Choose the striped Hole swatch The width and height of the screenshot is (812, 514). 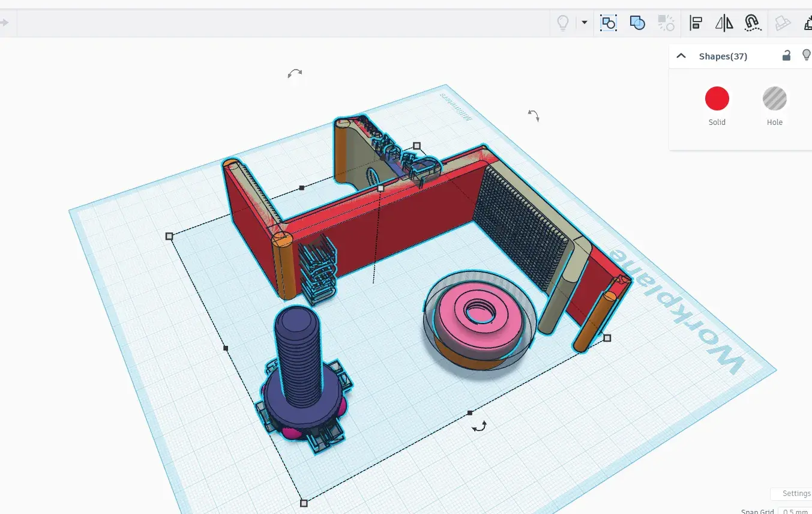click(774, 98)
